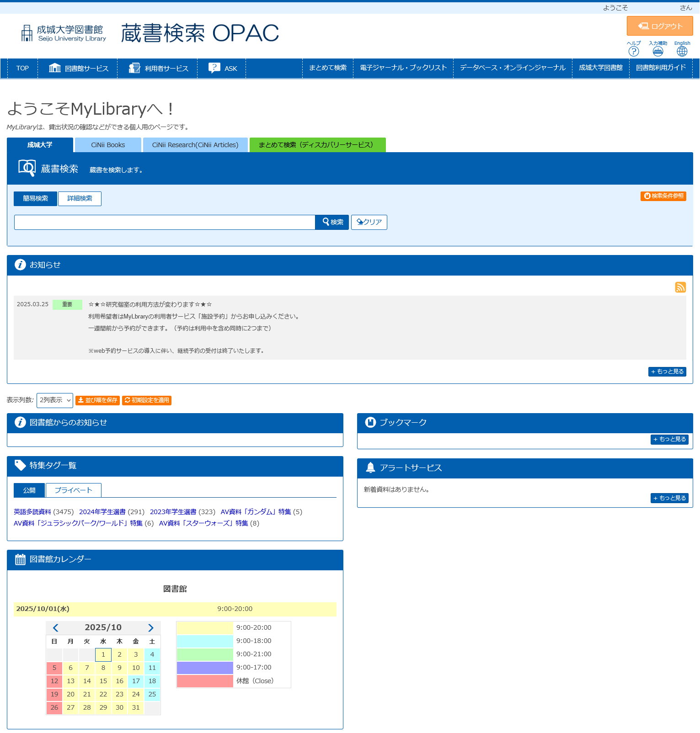Switch language with the English globe icon
700x733 pixels.
(x=682, y=51)
